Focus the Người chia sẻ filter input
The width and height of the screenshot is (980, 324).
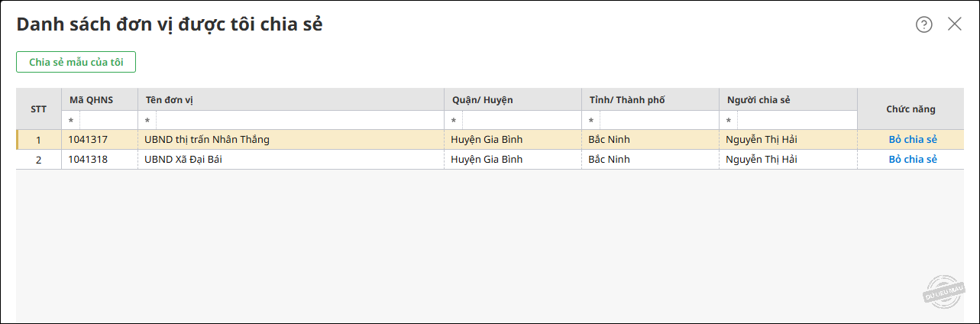796,121
